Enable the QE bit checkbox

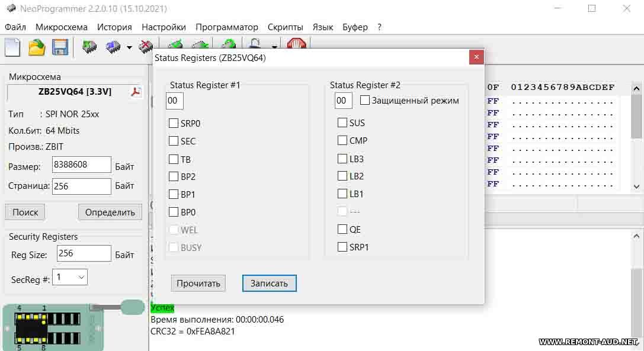(342, 229)
